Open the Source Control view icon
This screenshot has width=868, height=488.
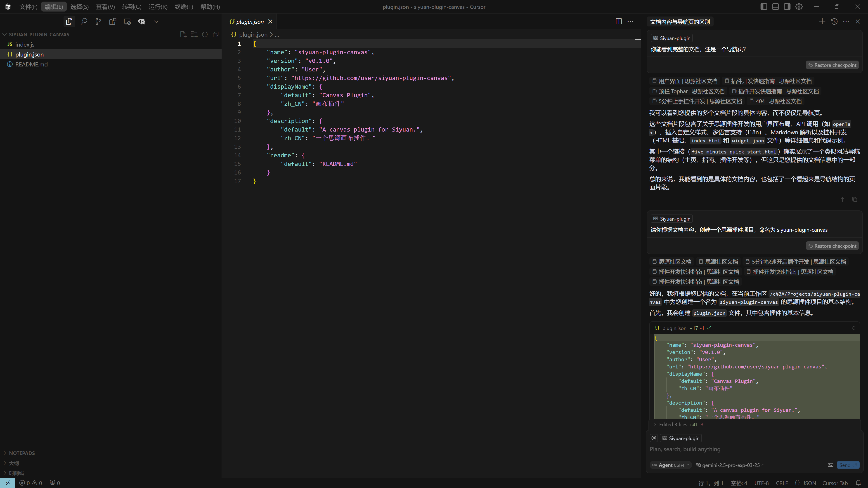(x=98, y=21)
